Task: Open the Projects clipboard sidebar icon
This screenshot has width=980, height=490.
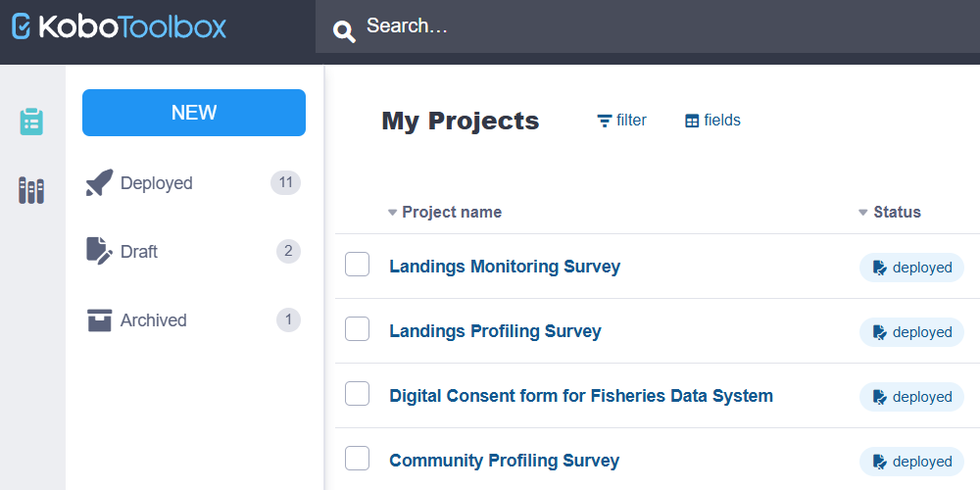Action: pos(31,122)
